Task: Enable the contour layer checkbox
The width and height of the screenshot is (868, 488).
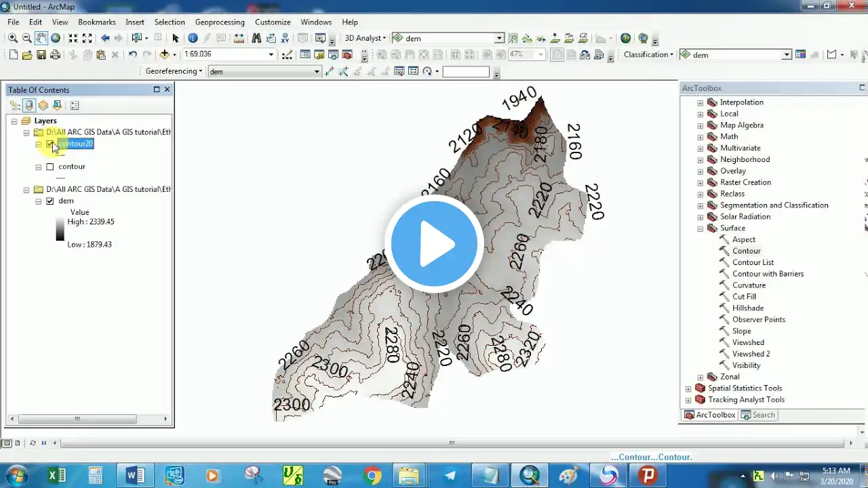Action: [x=50, y=167]
